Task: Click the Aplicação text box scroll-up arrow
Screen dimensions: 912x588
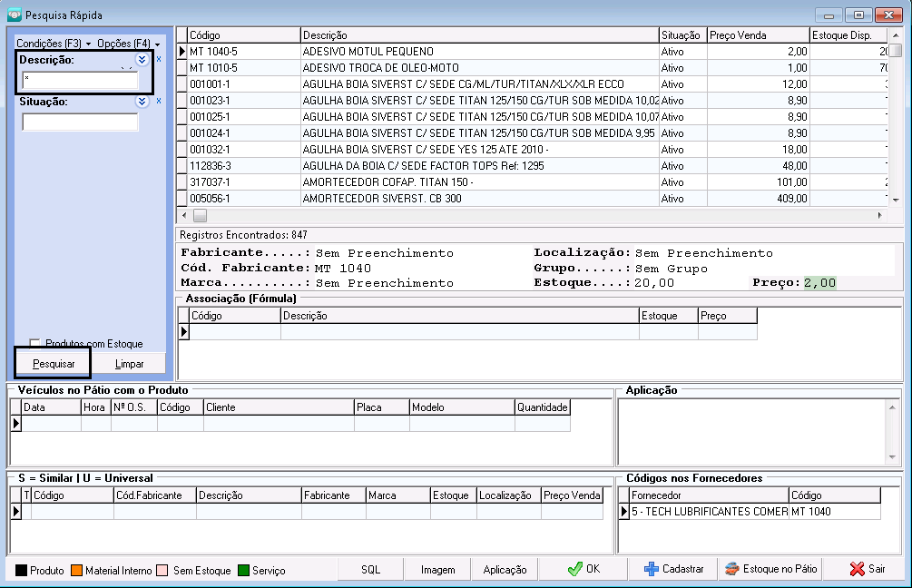Action: click(892, 407)
